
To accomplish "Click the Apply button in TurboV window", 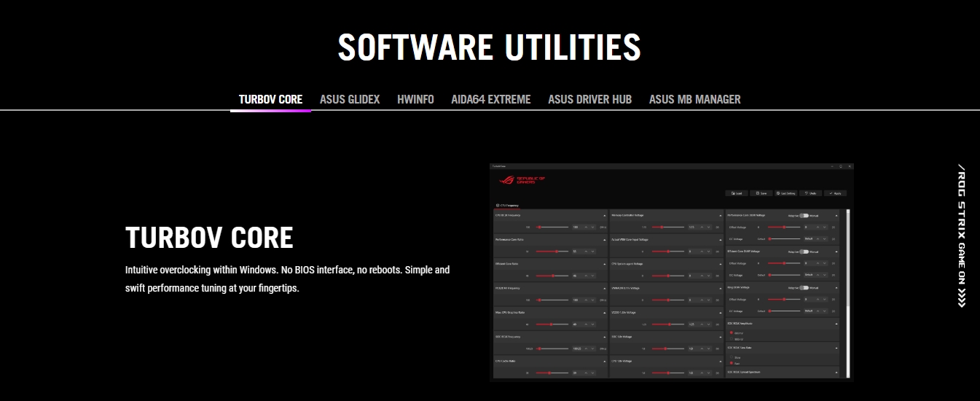I will tap(835, 193).
